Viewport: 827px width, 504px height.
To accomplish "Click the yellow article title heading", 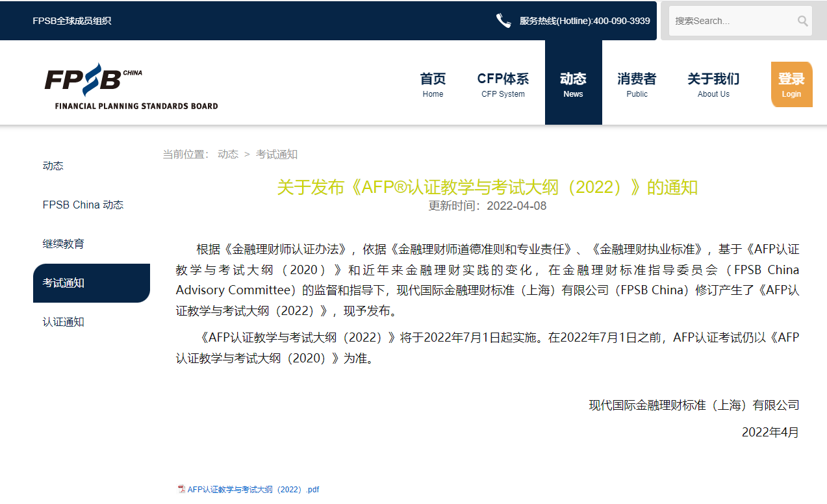I will pyautogui.click(x=487, y=187).
